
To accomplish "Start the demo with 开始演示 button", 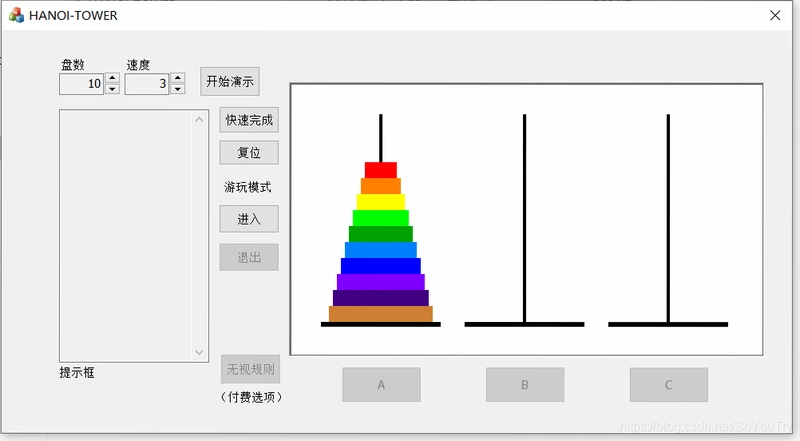I will [230, 81].
